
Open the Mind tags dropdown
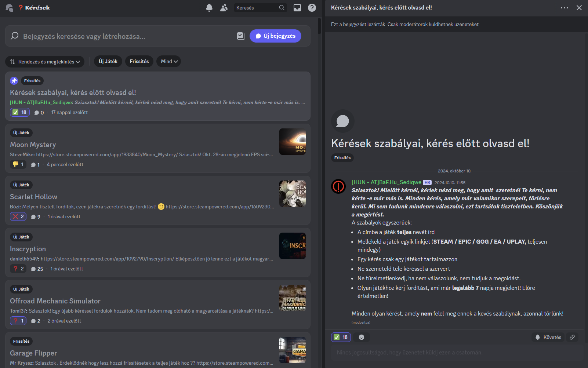coord(168,61)
